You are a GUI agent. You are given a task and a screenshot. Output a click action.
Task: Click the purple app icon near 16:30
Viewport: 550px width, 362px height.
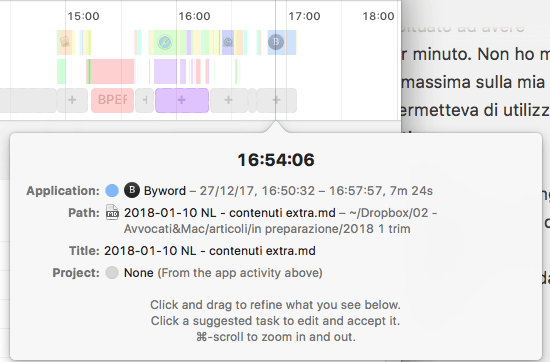(228, 42)
